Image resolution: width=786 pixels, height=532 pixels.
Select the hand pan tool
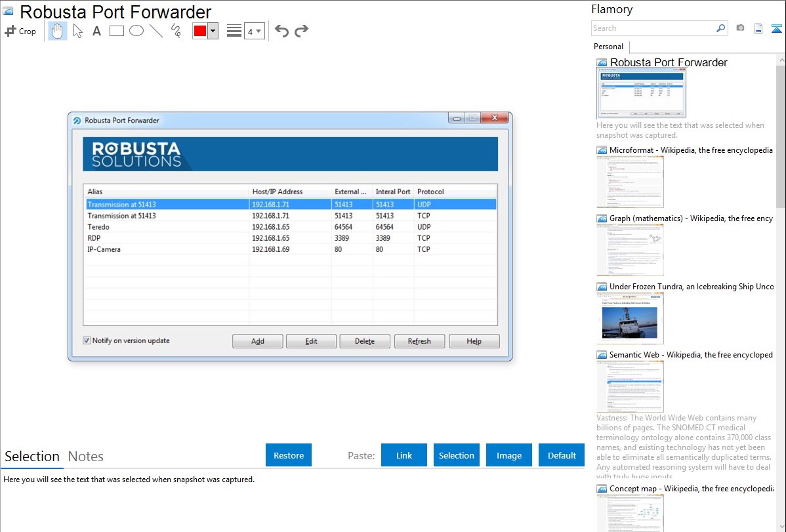pos(57,31)
